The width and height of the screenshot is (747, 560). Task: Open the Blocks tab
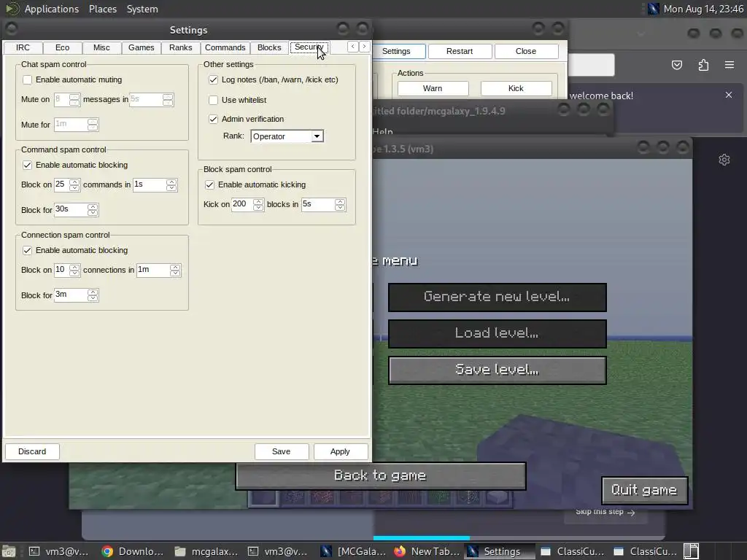pos(269,47)
